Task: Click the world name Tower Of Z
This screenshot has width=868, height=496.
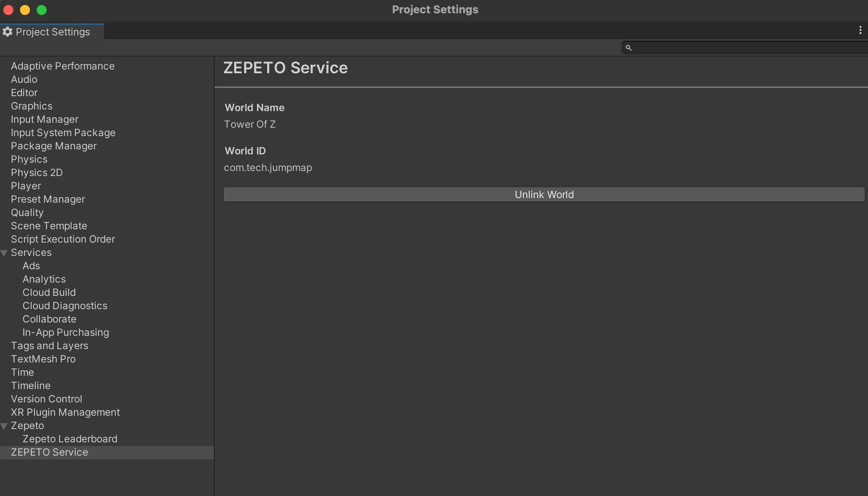Action: pos(250,124)
